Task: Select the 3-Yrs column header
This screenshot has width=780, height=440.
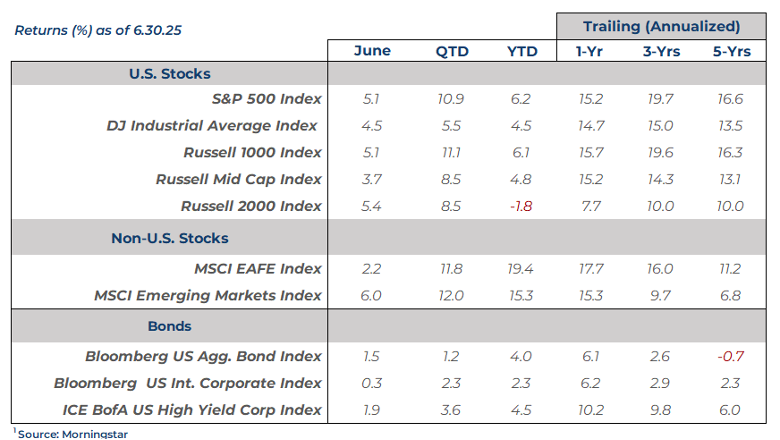Action: click(661, 51)
